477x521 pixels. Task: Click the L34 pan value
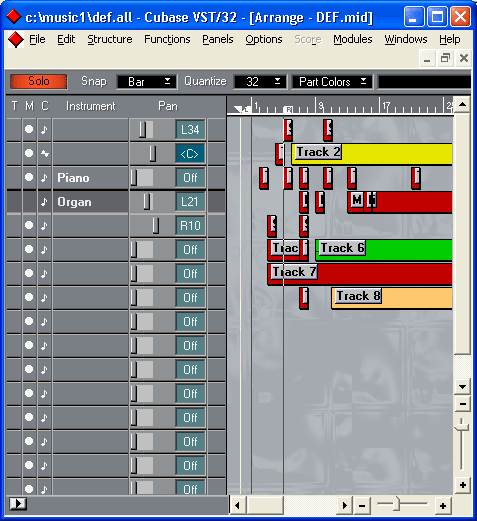coord(190,130)
